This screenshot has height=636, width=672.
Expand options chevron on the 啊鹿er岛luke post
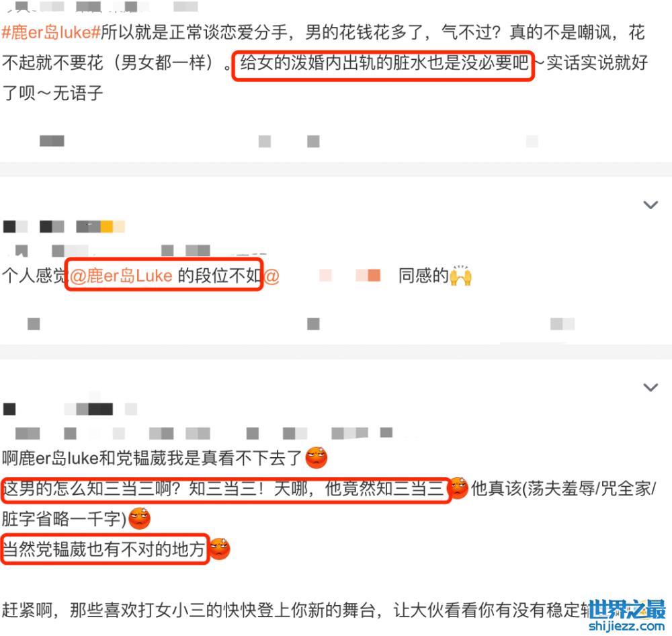[650, 388]
